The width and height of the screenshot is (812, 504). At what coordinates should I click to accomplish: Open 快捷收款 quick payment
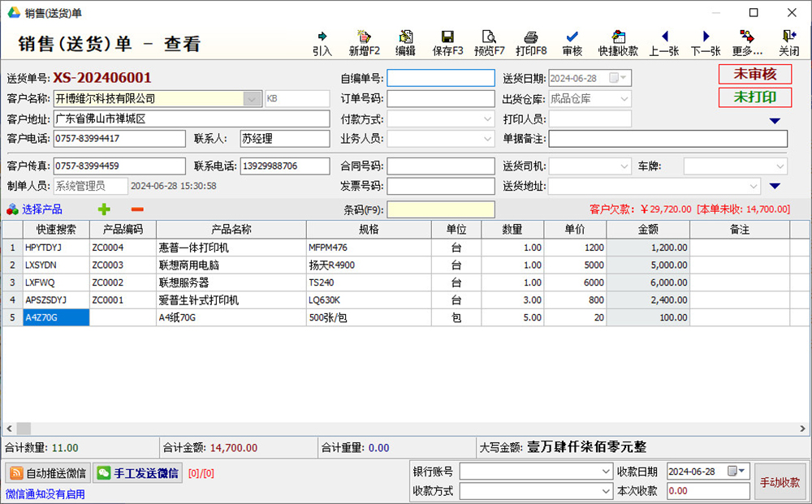coord(618,43)
